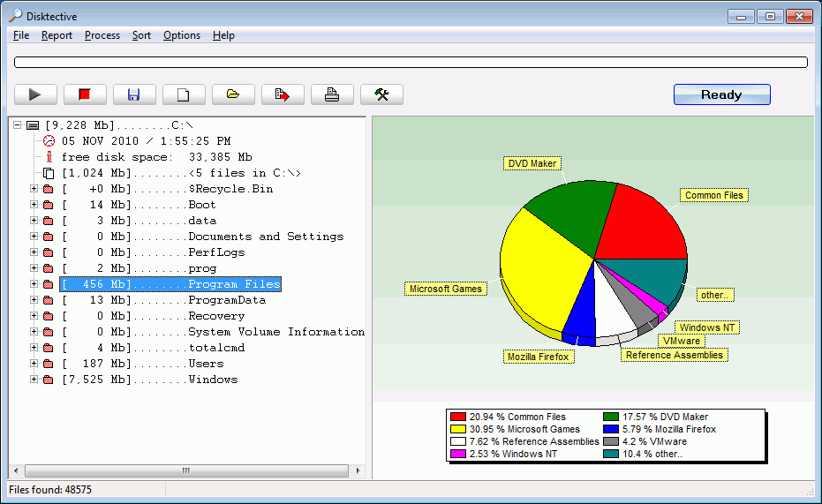Viewport: 822px width, 504px height.
Task: Click the green DVD Maker legend swatch
Action: tap(611, 417)
